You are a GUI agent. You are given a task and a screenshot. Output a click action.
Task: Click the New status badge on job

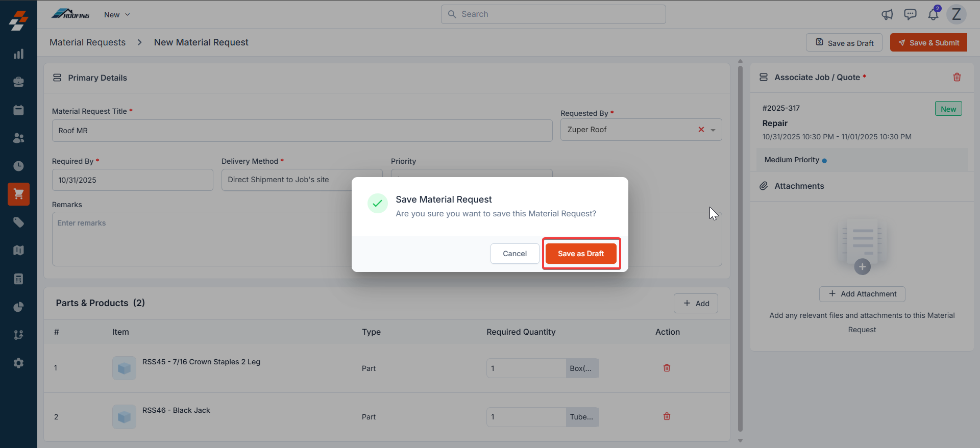coord(948,109)
